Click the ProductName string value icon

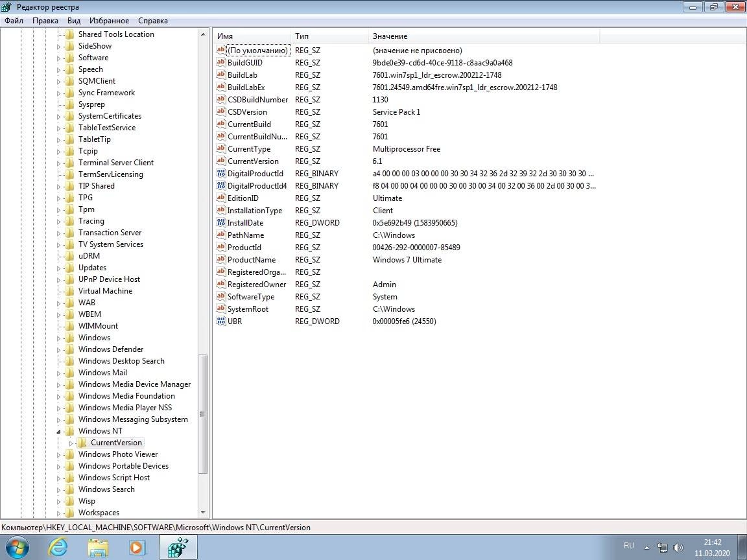coord(220,259)
